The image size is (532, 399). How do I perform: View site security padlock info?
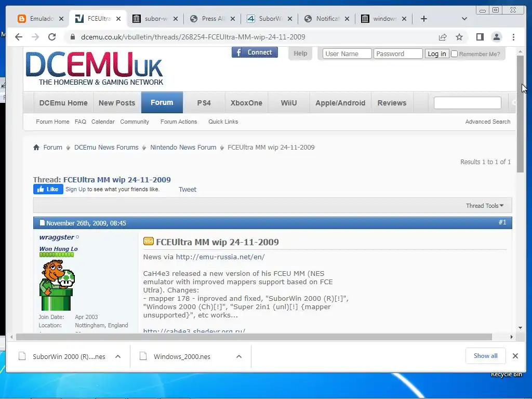pyautogui.click(x=72, y=37)
